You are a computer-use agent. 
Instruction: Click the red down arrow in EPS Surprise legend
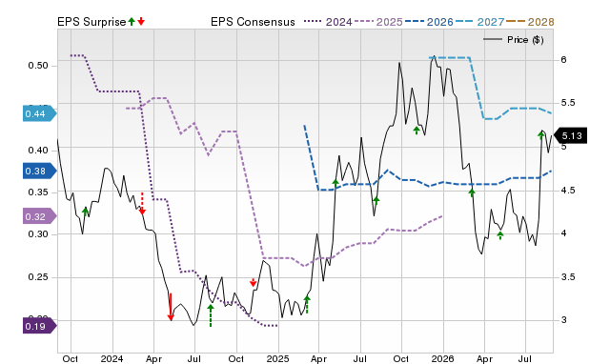pos(141,21)
